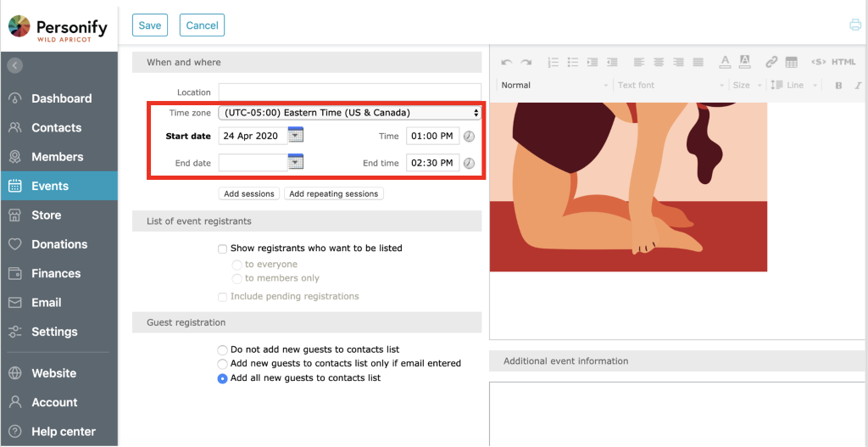Click the End time field showing 02:30 PM
The image size is (868, 447).
tap(433, 163)
